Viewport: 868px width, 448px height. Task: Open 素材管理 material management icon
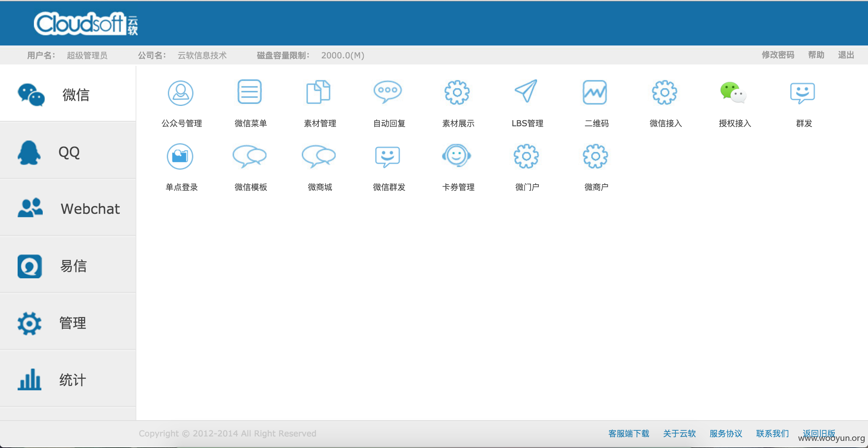point(318,92)
